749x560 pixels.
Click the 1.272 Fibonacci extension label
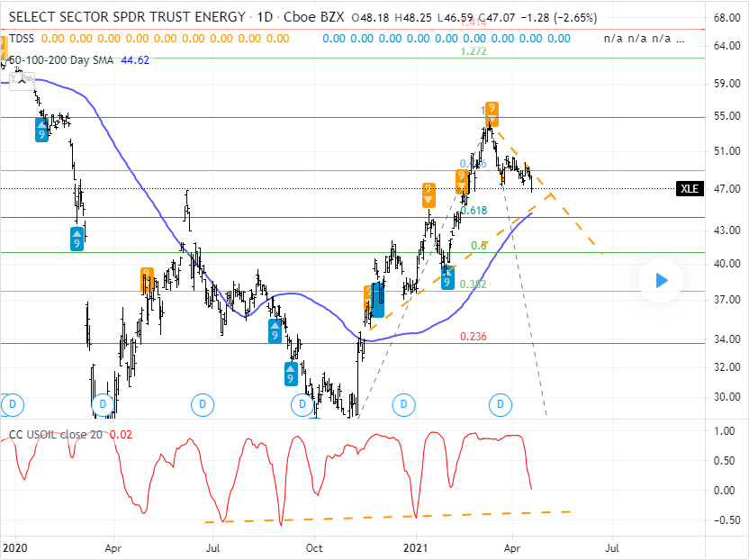[473, 52]
